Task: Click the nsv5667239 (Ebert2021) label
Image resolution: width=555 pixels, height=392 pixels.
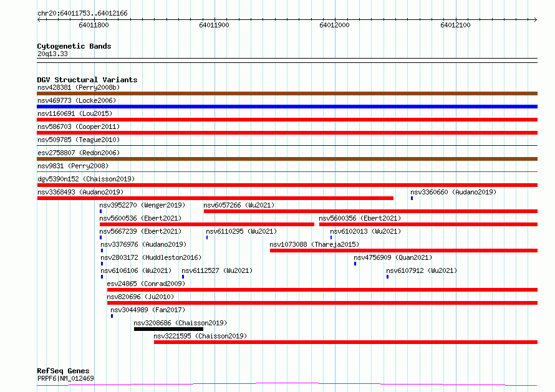Action: [x=140, y=231]
